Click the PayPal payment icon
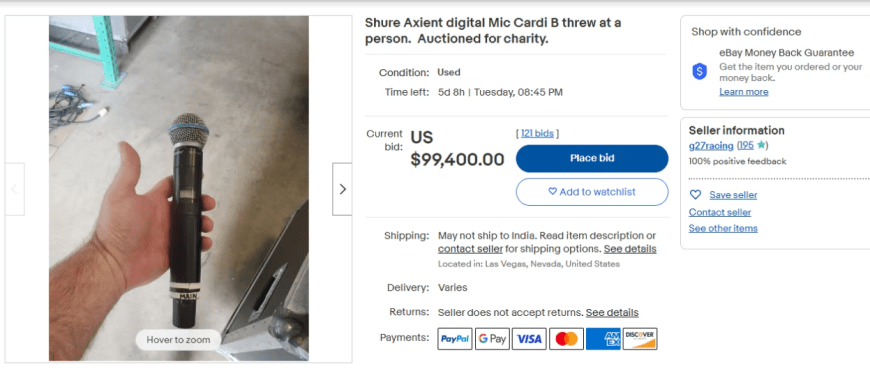The height and width of the screenshot is (392, 870). point(454,339)
